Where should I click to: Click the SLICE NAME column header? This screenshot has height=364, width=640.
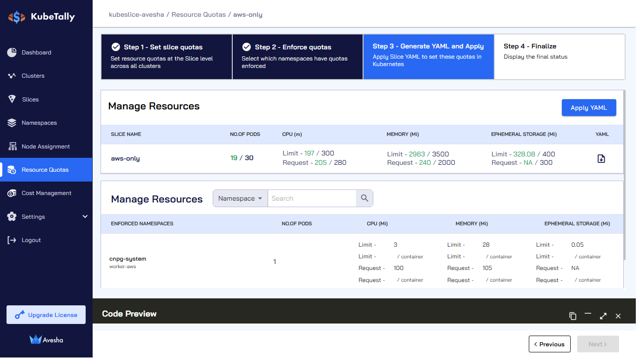pyautogui.click(x=126, y=134)
